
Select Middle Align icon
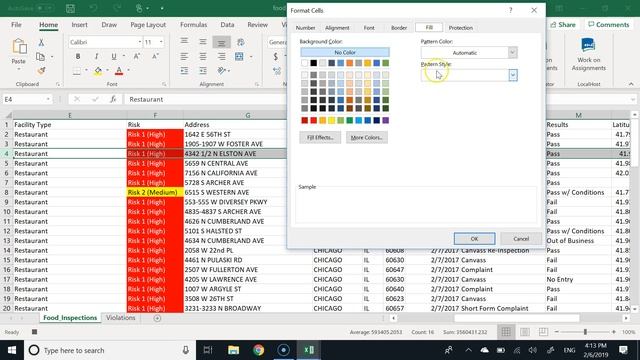(203, 41)
